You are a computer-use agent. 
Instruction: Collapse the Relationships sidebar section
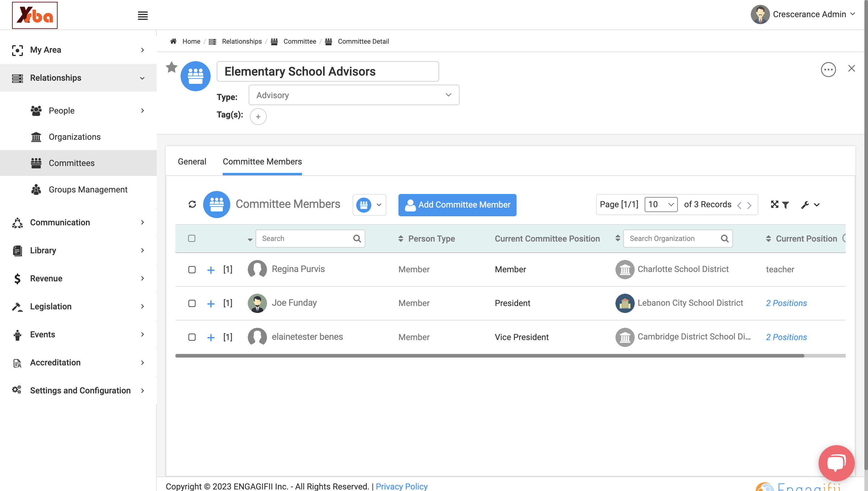click(78, 77)
